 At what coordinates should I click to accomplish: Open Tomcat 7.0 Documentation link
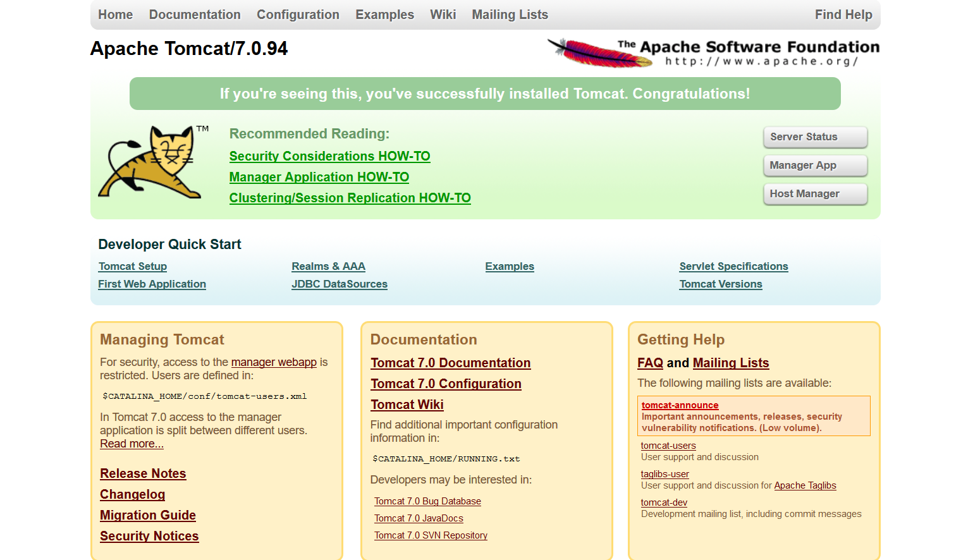(x=451, y=363)
